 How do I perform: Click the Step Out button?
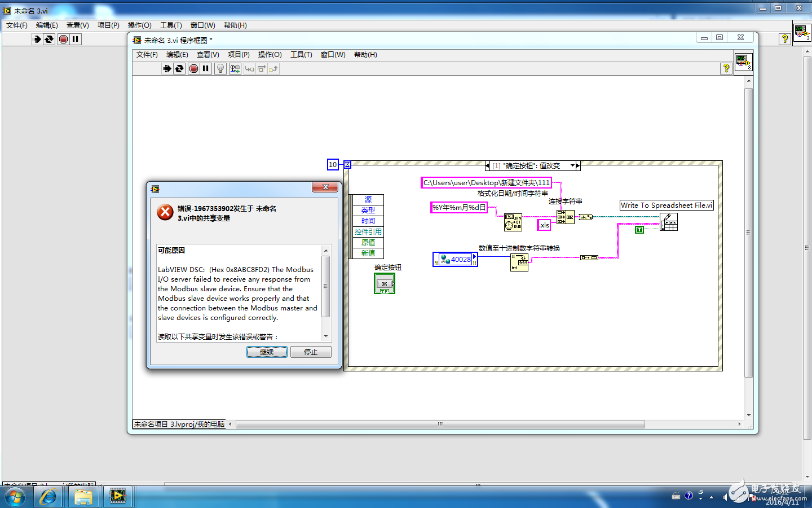[273, 69]
